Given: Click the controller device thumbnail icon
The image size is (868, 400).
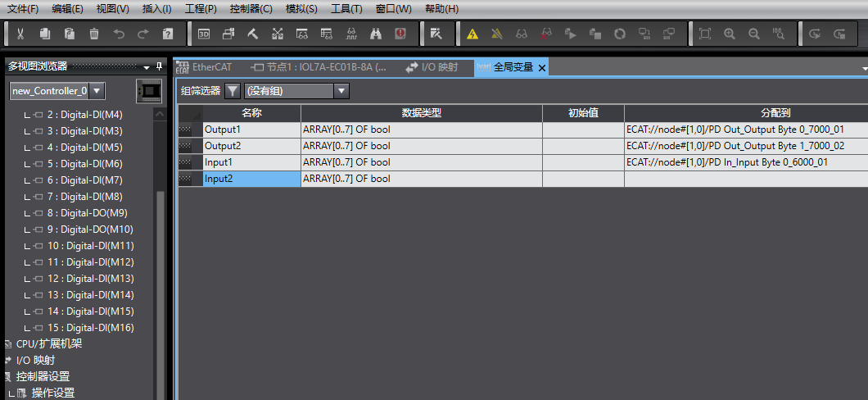Looking at the screenshot, I should pyautogui.click(x=148, y=90).
